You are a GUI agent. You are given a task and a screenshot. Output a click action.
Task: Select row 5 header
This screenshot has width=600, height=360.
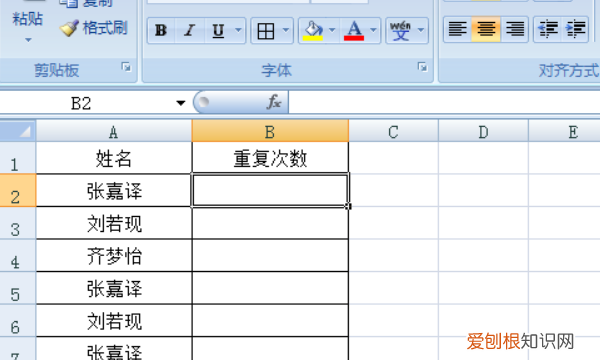18,288
